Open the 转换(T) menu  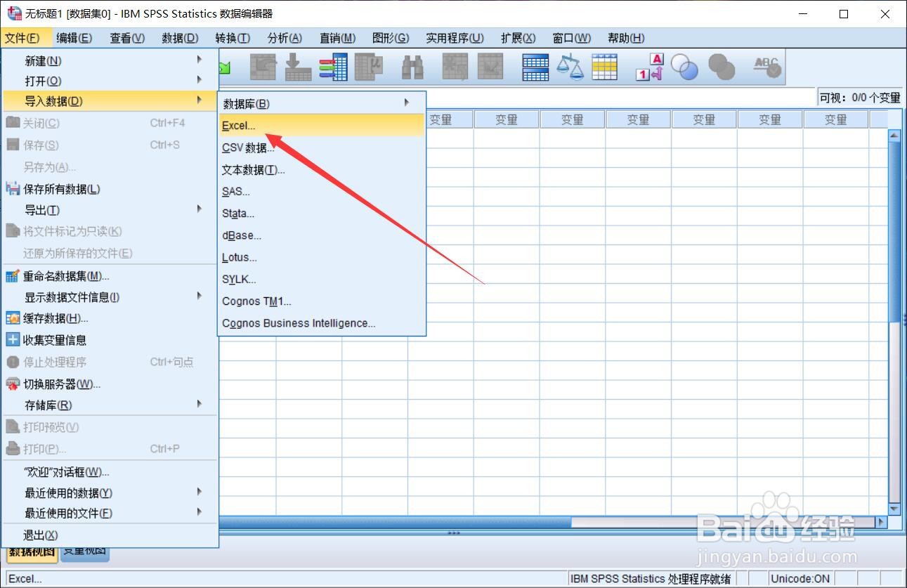tap(233, 38)
